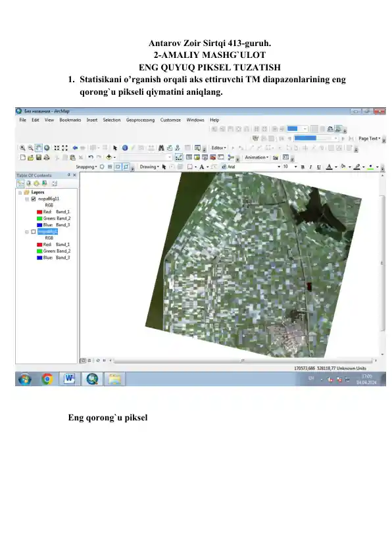
Task: Print the map
Action: click(x=47, y=157)
